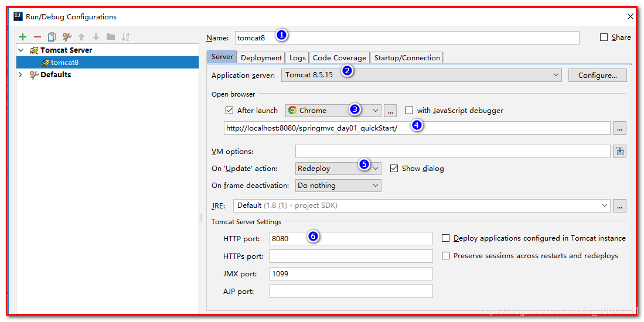Sort configurations alphabetically

[125, 37]
